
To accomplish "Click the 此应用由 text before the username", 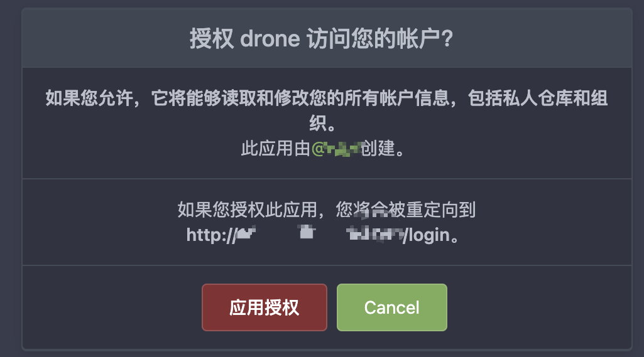I will coord(276,149).
